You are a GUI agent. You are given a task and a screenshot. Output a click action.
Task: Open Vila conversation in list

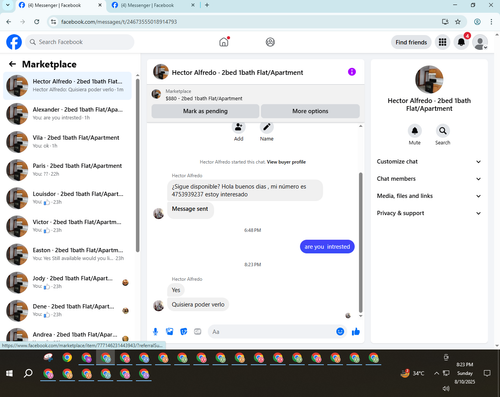67,142
